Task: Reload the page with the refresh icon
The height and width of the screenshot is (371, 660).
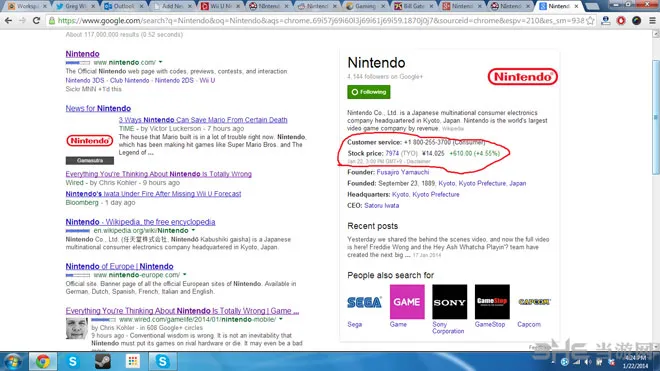Action: click(x=36, y=20)
